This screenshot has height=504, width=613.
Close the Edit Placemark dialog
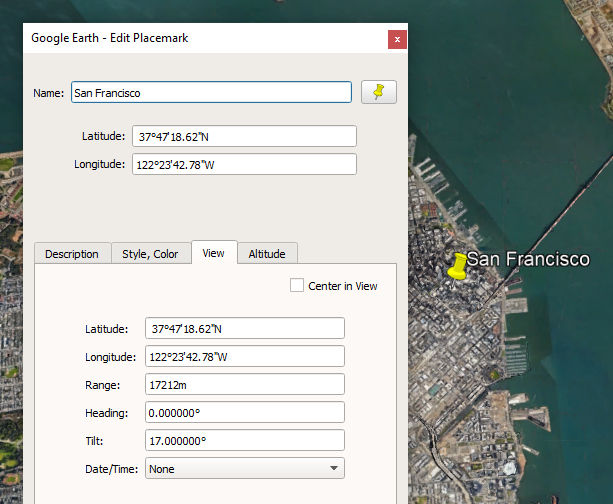397,39
